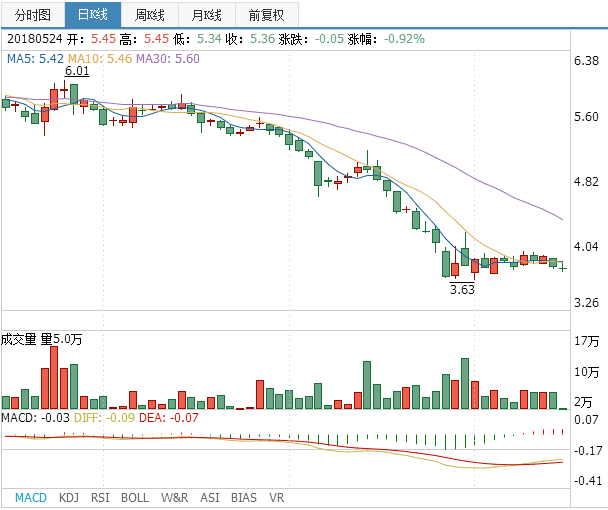This screenshot has width=608, height=510.
Task: Click the 5.60 price axis label
Action: 586,117
